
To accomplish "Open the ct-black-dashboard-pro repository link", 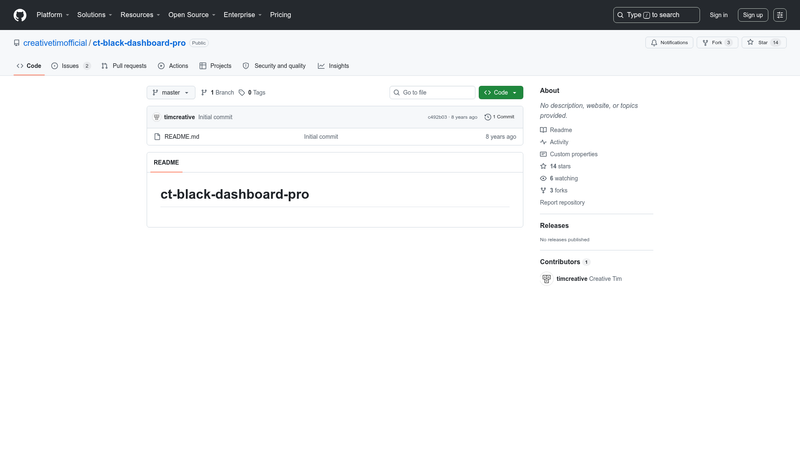I will point(139,43).
